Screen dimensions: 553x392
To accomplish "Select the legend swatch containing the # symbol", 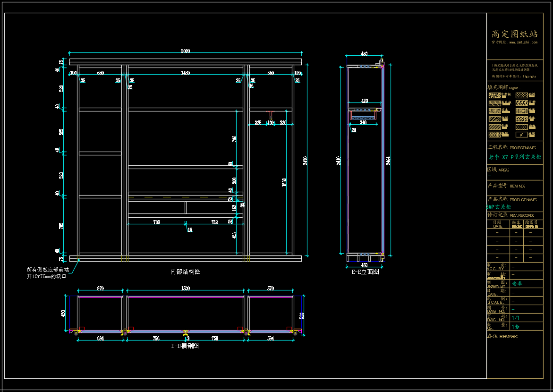I will tap(522, 135).
